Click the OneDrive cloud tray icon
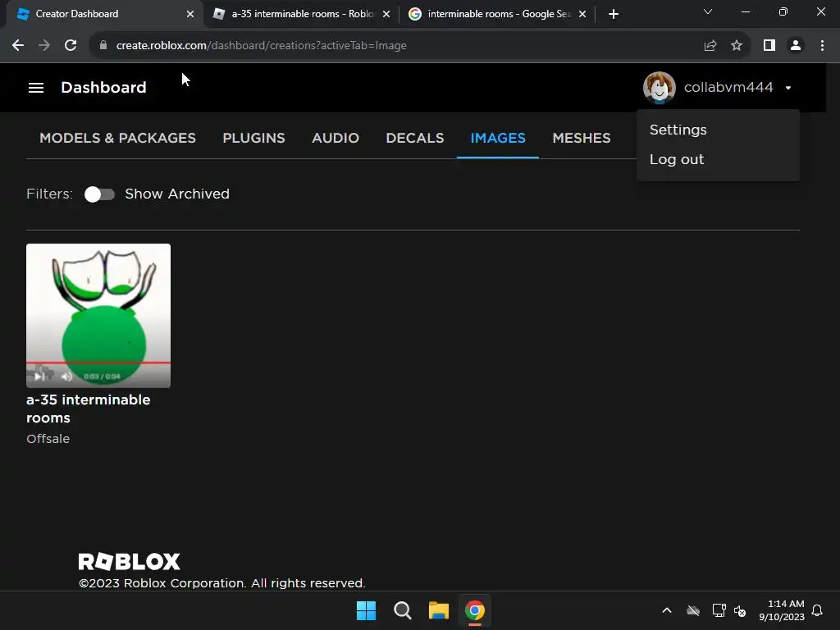The image size is (840, 630). 693,610
